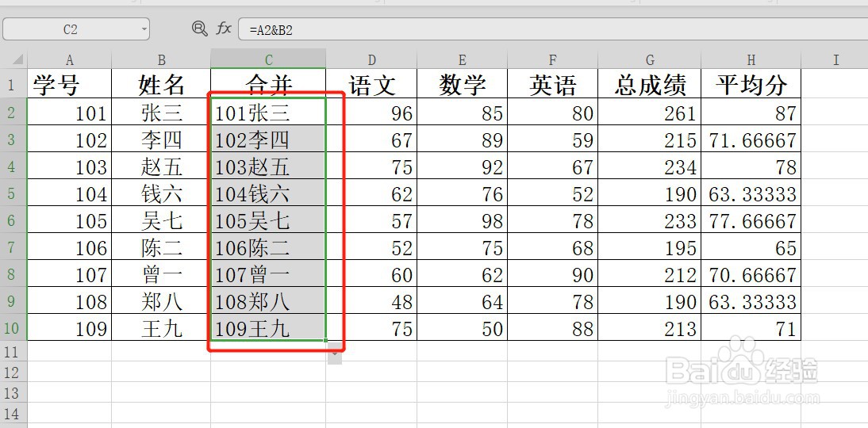Click 语文 score 96
868x428 pixels.
click(371, 113)
